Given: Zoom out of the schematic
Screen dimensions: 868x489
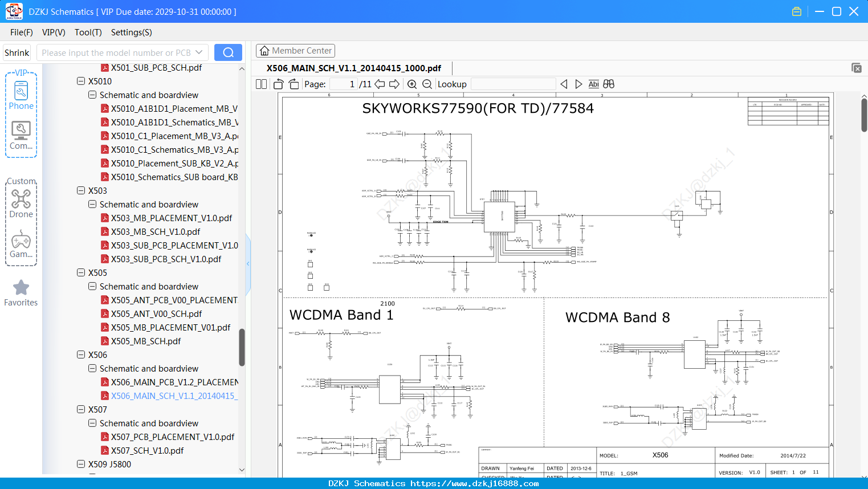Looking at the screenshot, I should pos(427,84).
